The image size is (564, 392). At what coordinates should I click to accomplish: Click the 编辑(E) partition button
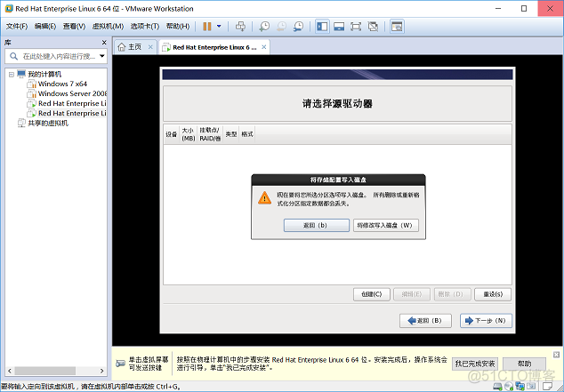(x=412, y=294)
